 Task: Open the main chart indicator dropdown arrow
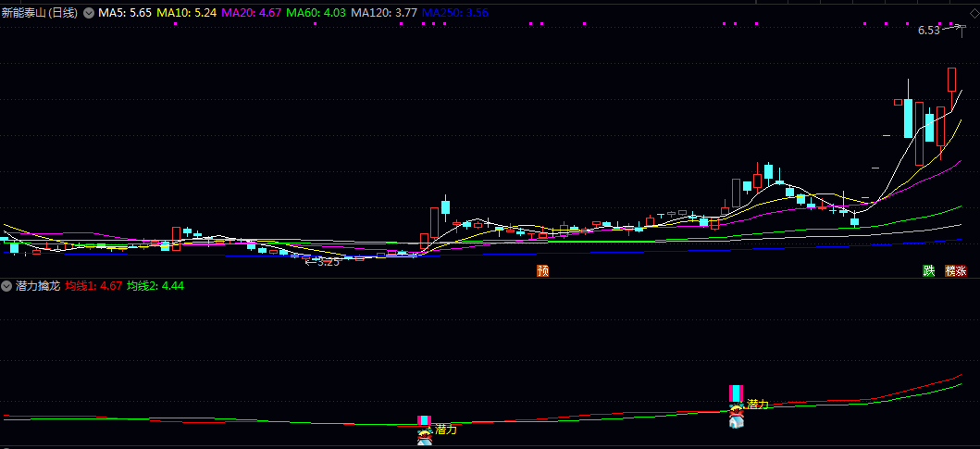89,13
